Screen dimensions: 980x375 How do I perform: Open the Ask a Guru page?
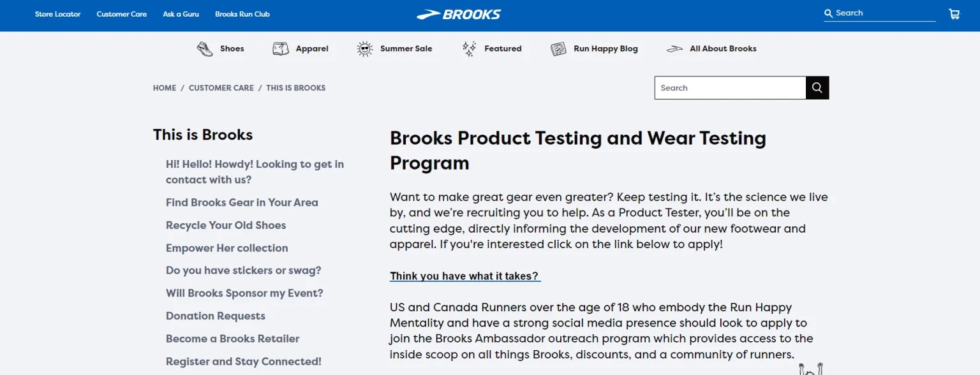click(x=181, y=13)
